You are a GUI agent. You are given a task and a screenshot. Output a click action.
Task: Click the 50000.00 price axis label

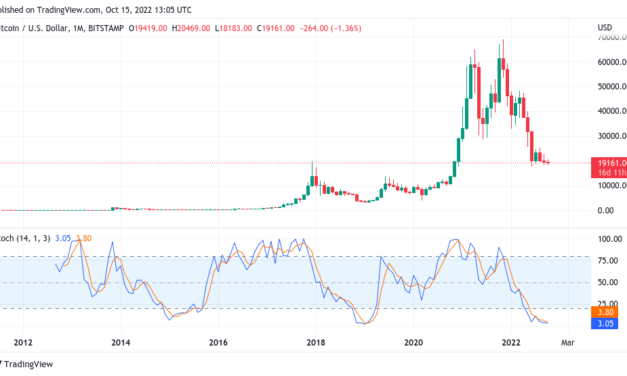(612, 86)
